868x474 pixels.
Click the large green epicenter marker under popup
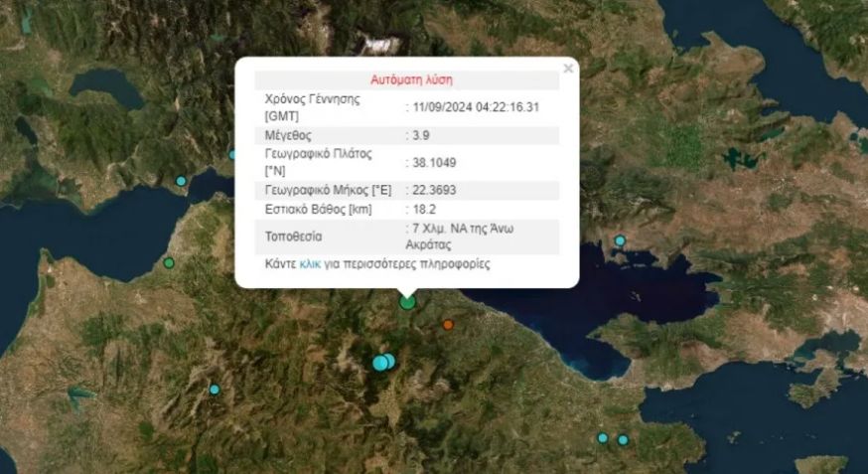coord(407,302)
